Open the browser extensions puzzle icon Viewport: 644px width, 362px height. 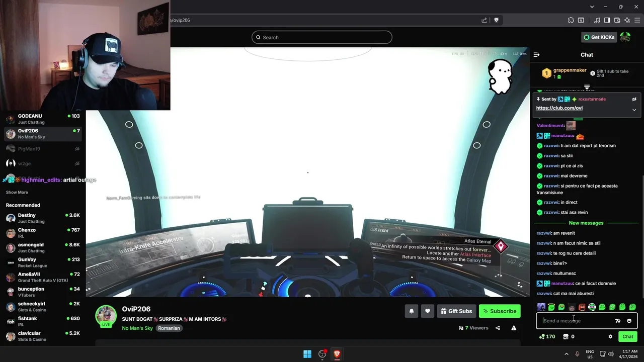[571, 20]
